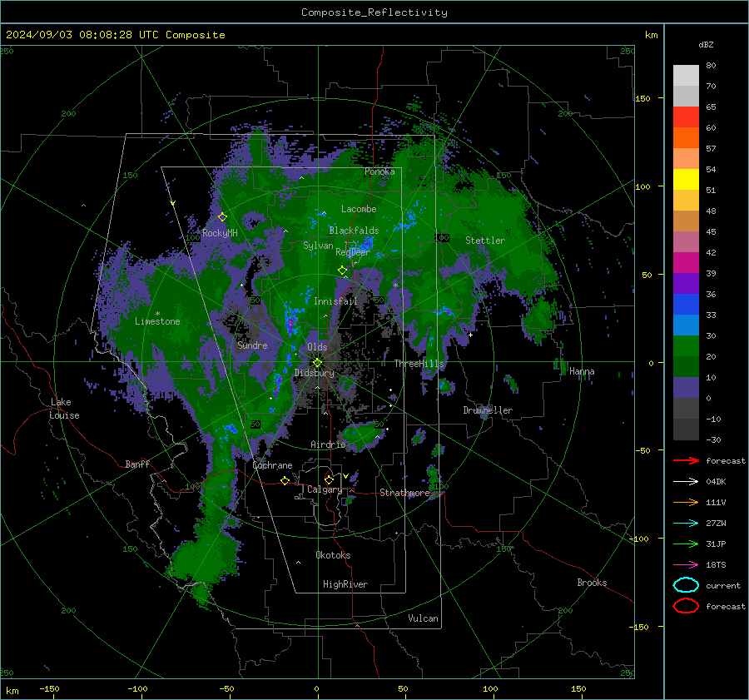Pick the purple 36-39 dBZ swatch
This screenshot has width=749, height=700.
point(686,284)
